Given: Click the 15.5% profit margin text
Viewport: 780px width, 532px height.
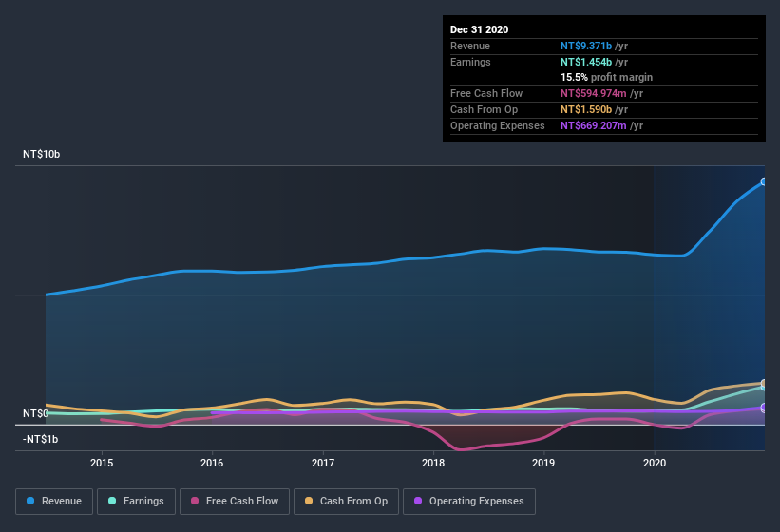Looking at the screenshot, I should click(606, 77).
